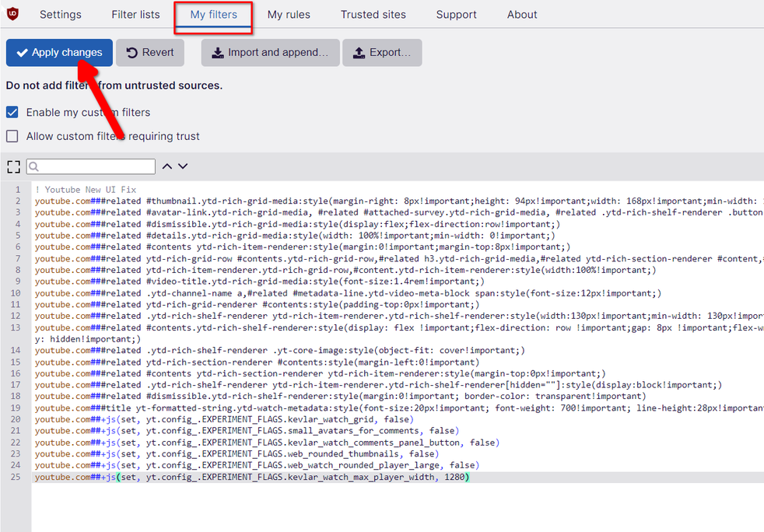Click the [hidden=""] display:block line

pos(379,385)
